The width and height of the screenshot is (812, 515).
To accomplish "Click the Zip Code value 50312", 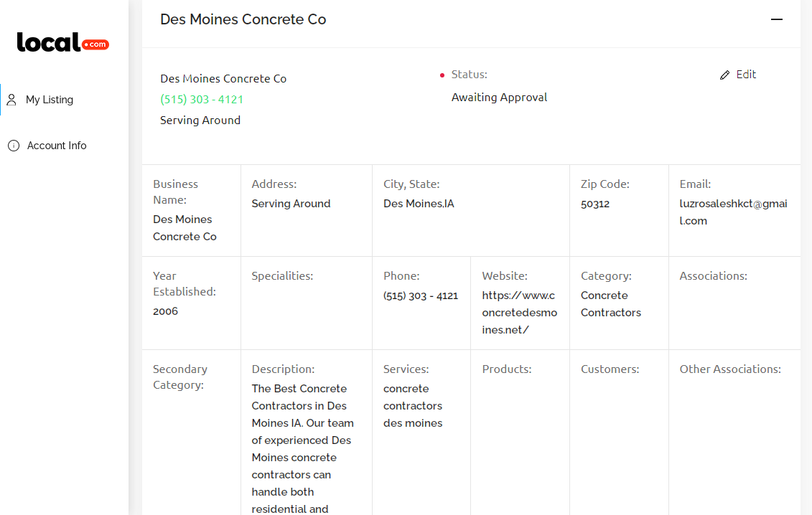I will click(x=595, y=204).
